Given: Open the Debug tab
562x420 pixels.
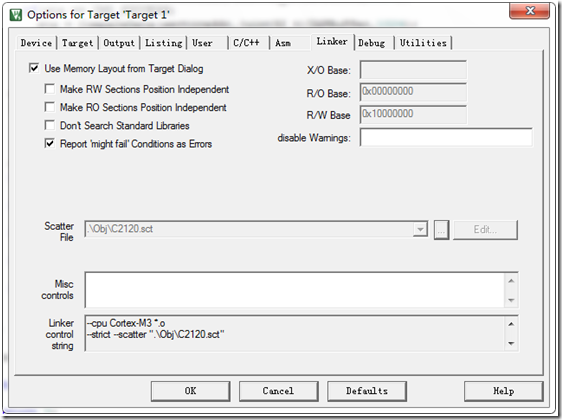Looking at the screenshot, I should 371,43.
